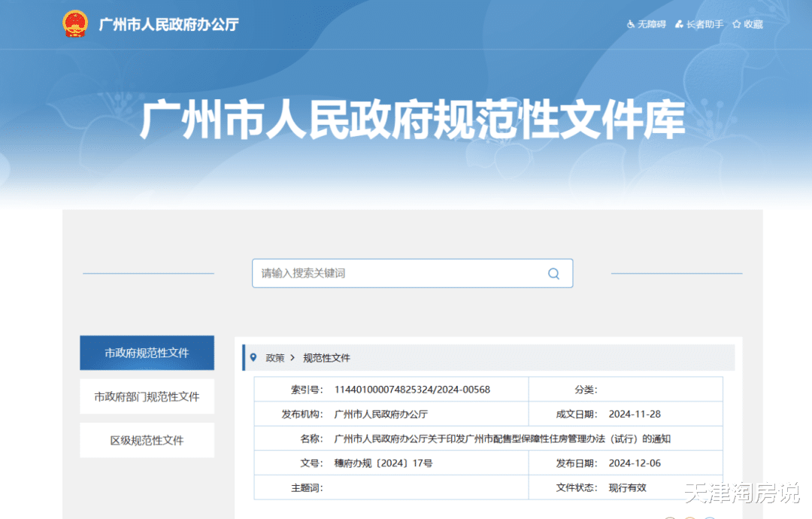This screenshot has width=812, height=519.
Task: Click the document title in 名称 row
Action: [502, 439]
